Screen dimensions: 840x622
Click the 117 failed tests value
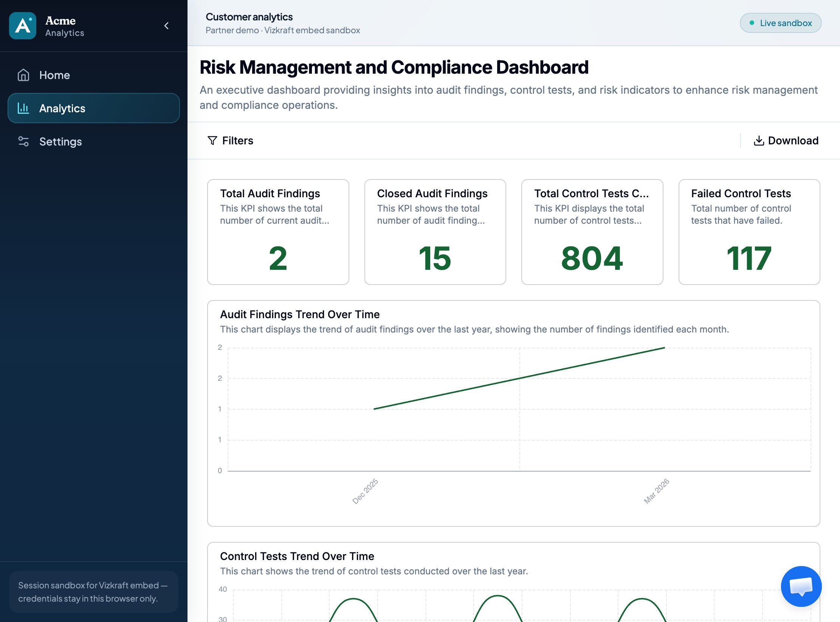pyautogui.click(x=749, y=258)
